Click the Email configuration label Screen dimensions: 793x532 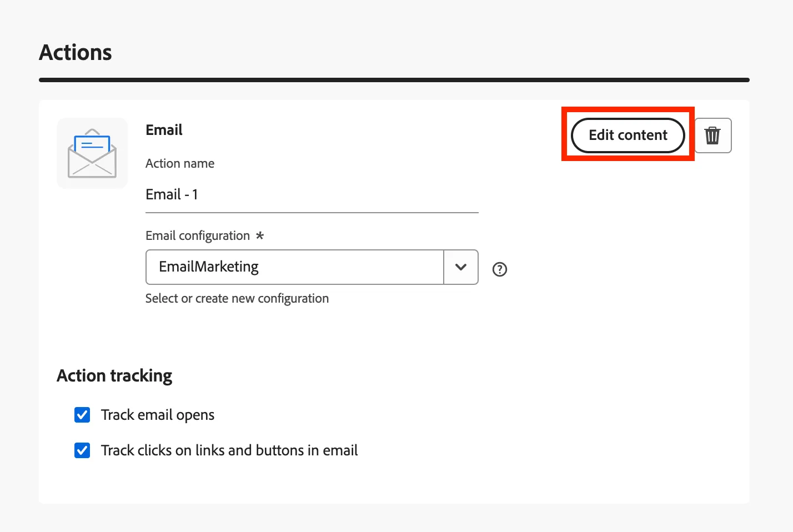[198, 236]
